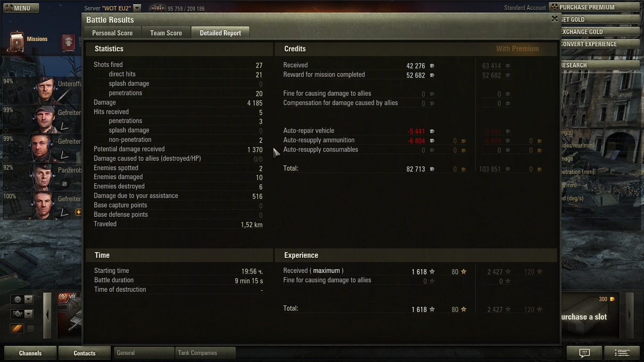Screen dimensions: 644x362
Task: Open the Detailed Report tab
Action: [220, 33]
